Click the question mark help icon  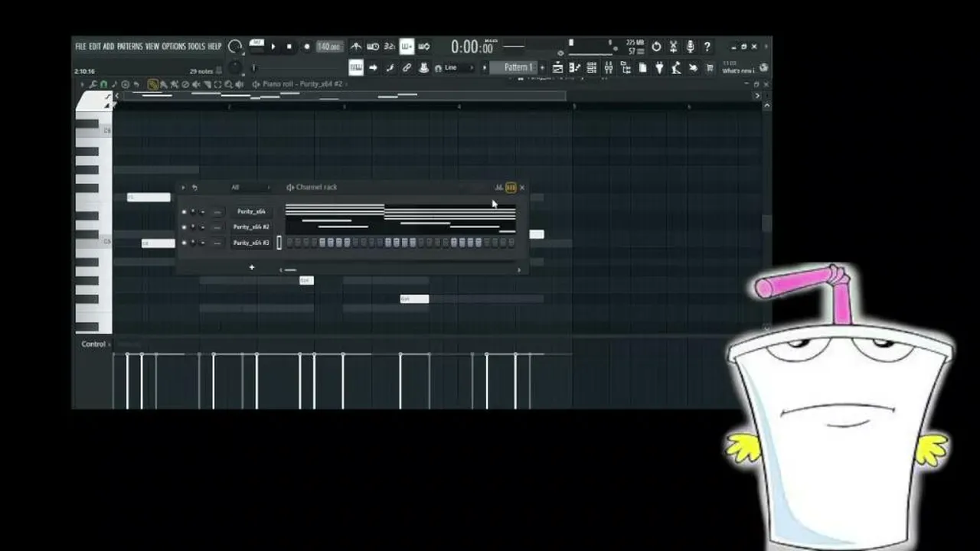[707, 47]
